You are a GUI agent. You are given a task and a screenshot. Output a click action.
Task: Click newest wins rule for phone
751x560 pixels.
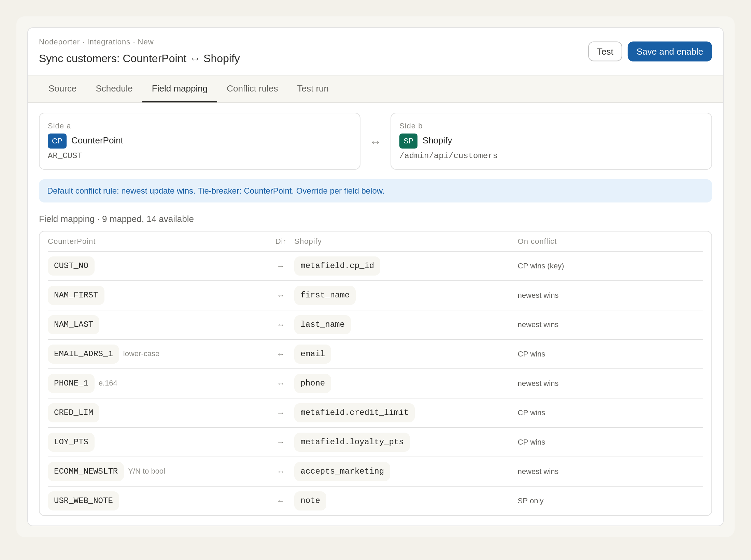tap(538, 383)
